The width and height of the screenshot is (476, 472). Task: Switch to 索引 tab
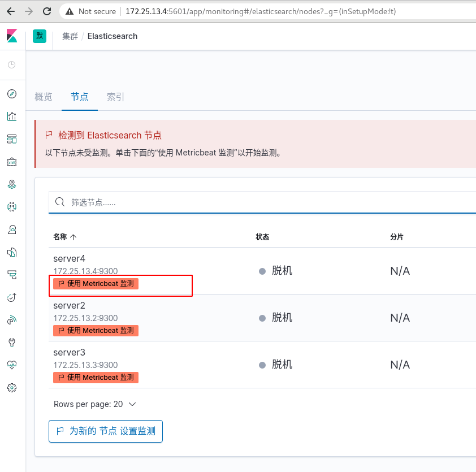(115, 97)
